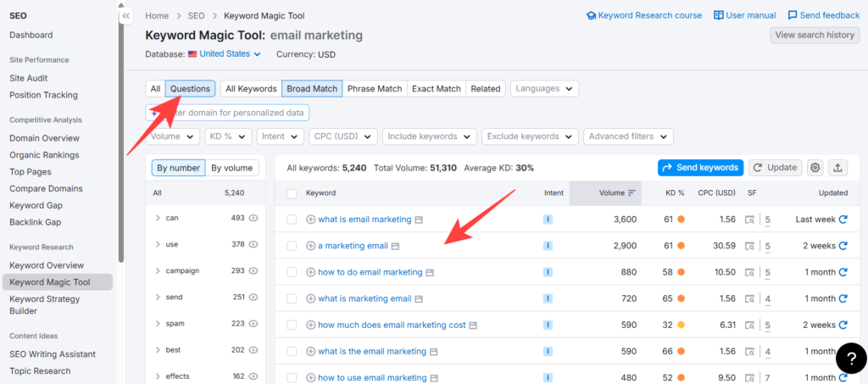The image size is (868, 384).
Task: View SERP features icon for 'what is email marketing'
Action: (x=750, y=220)
